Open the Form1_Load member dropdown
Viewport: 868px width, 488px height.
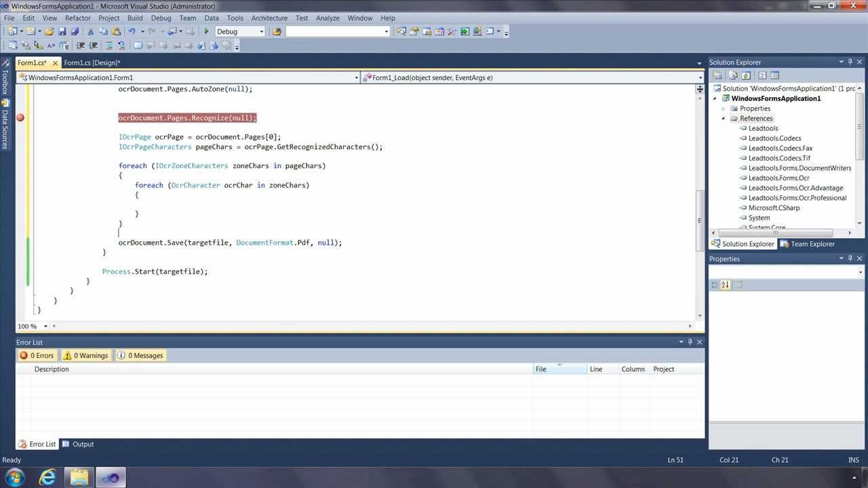tap(701, 78)
